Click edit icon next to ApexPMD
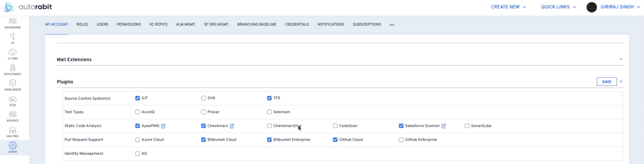Image resolution: width=644 pixels, height=164 pixels. (x=163, y=126)
